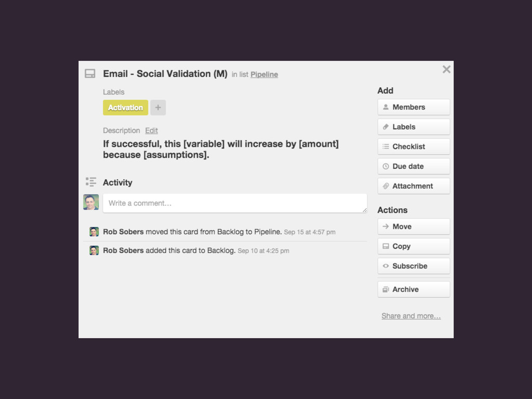Click the Activity list icon
Screen dimensions: 532x399
(x=91, y=182)
